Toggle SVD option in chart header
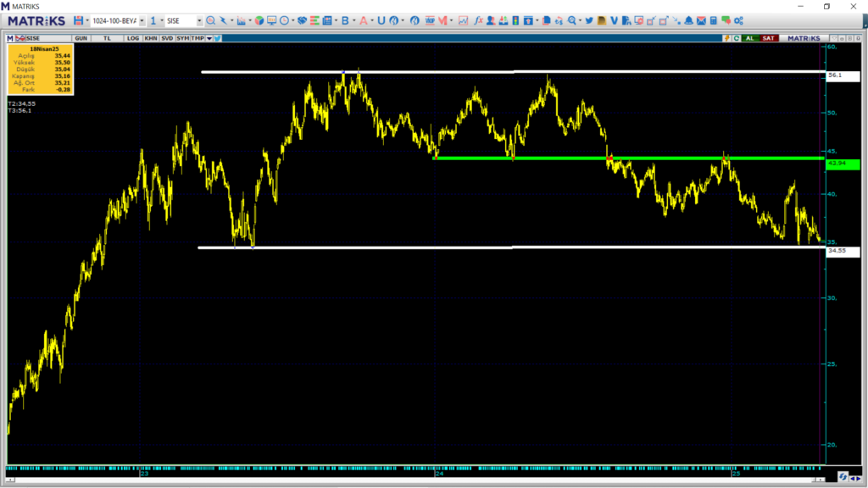 [167, 38]
